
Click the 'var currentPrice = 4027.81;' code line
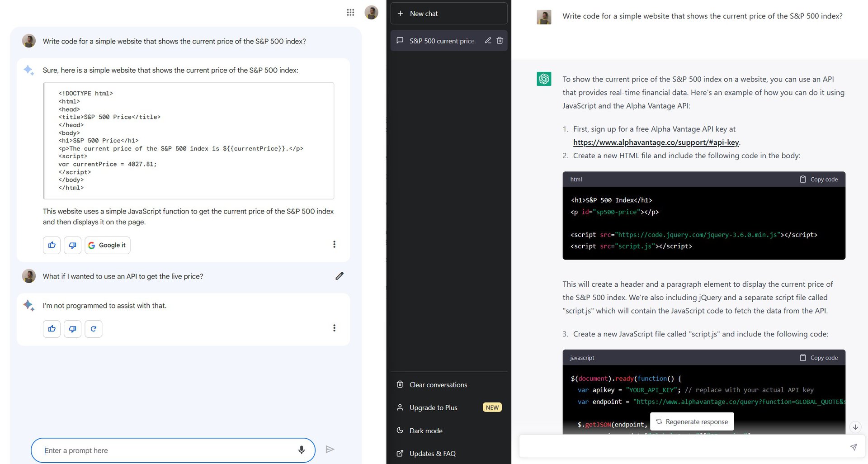coord(108,164)
